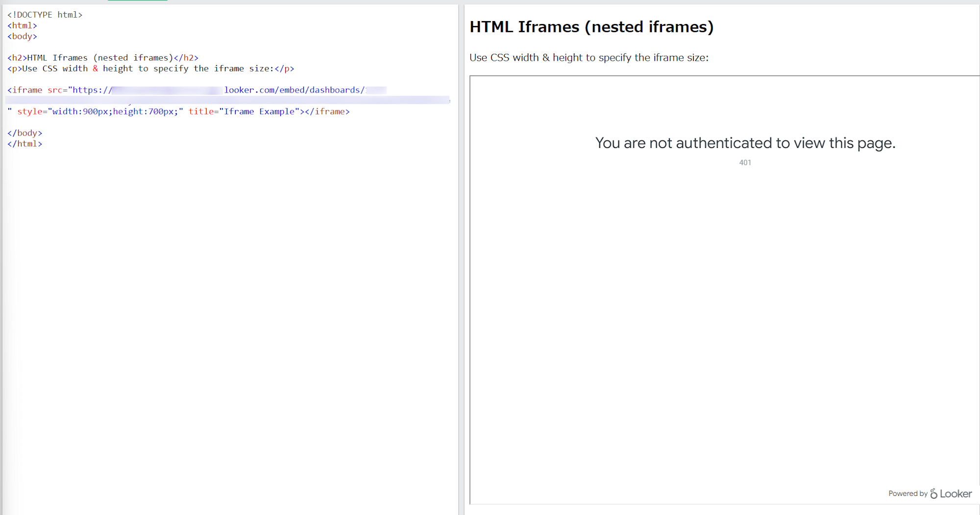The width and height of the screenshot is (980, 515).
Task: Click the title="Iframe Example" attribute in code
Action: [244, 112]
